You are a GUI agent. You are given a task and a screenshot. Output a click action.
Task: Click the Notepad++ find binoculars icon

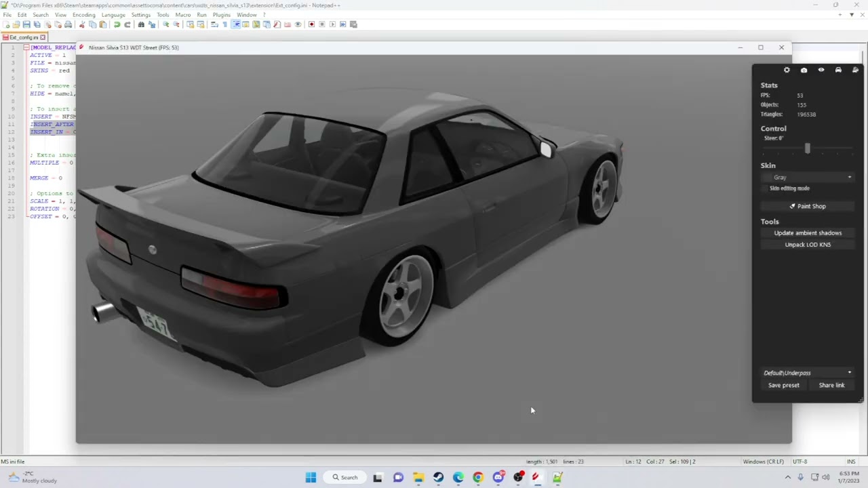(141, 24)
